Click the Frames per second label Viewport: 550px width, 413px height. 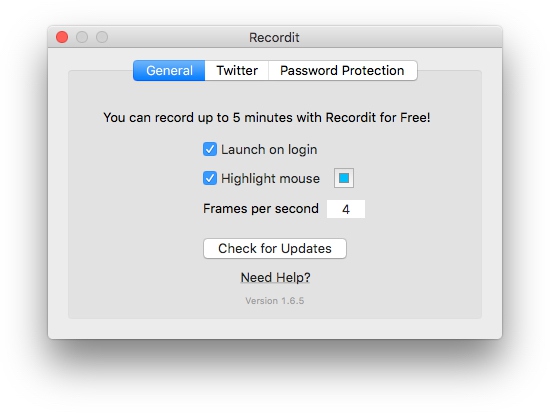tap(261, 208)
